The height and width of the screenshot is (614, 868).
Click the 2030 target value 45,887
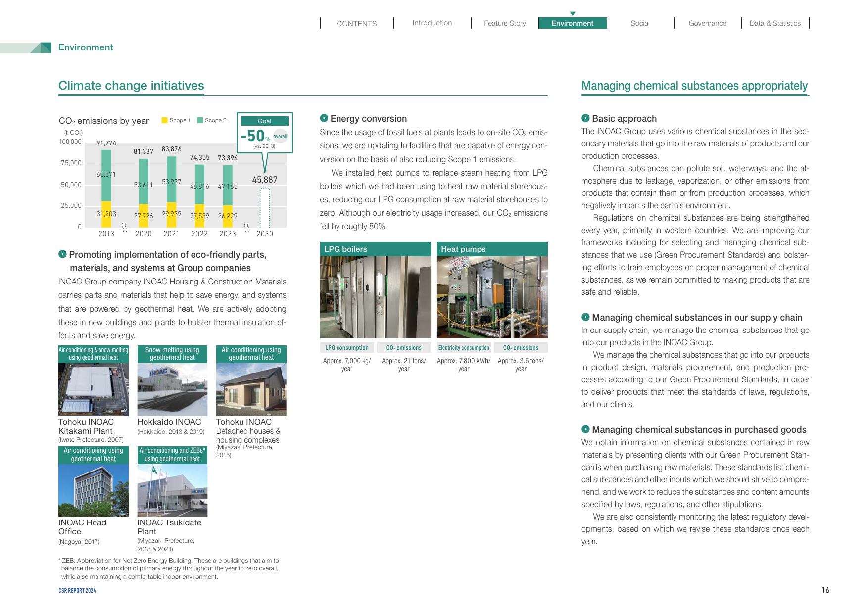tap(265, 180)
